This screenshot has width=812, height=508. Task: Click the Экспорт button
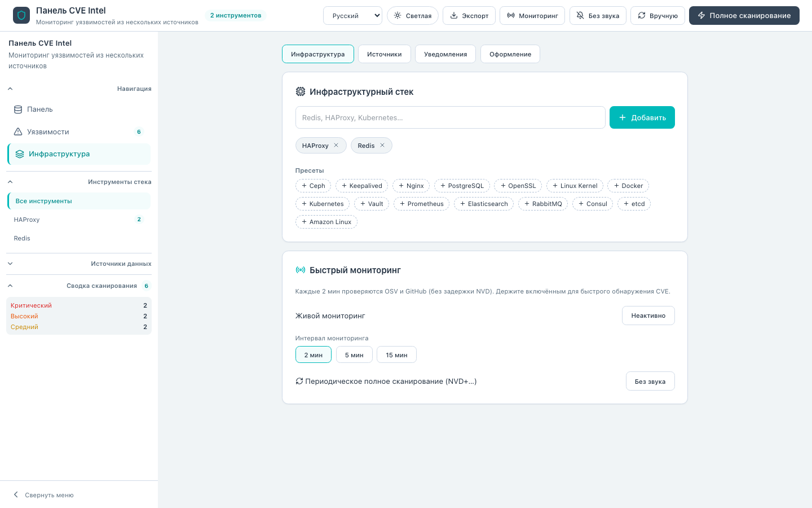coord(469,16)
